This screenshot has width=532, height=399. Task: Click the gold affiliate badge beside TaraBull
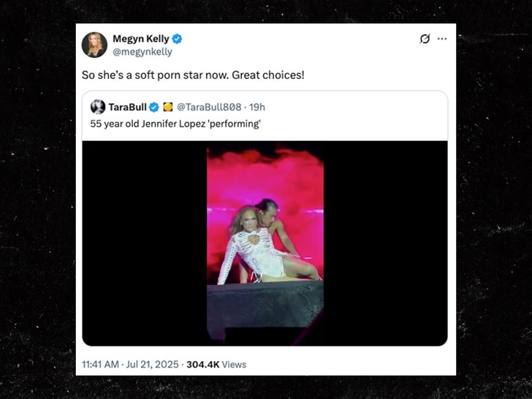(167, 107)
